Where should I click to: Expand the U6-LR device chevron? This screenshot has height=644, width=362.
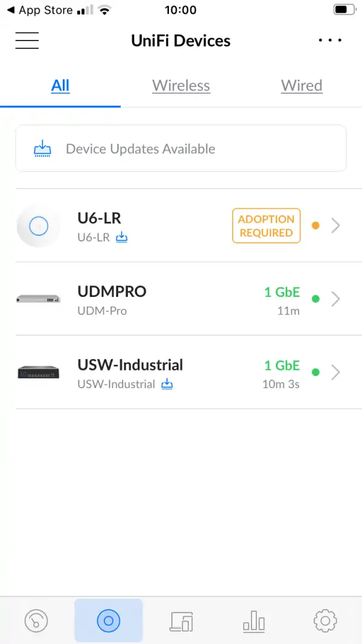336,226
